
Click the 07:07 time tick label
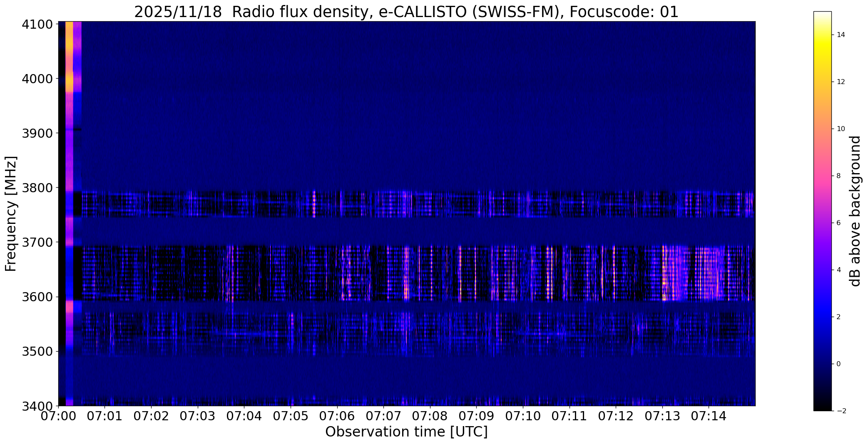tap(384, 416)
